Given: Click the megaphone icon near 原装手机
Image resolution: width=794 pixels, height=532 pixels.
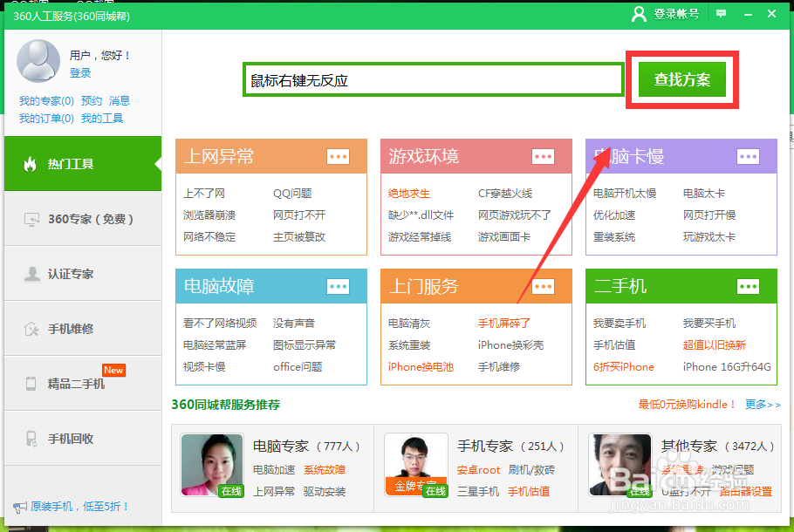Looking at the screenshot, I should [x=20, y=507].
